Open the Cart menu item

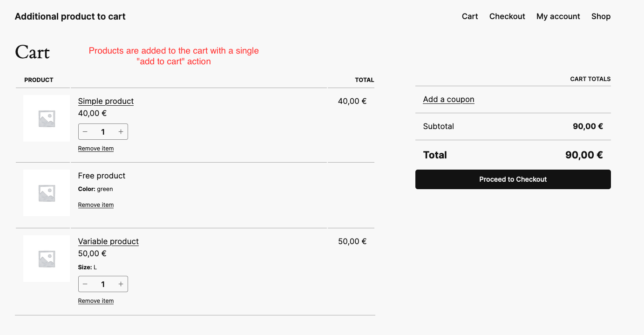pos(470,16)
